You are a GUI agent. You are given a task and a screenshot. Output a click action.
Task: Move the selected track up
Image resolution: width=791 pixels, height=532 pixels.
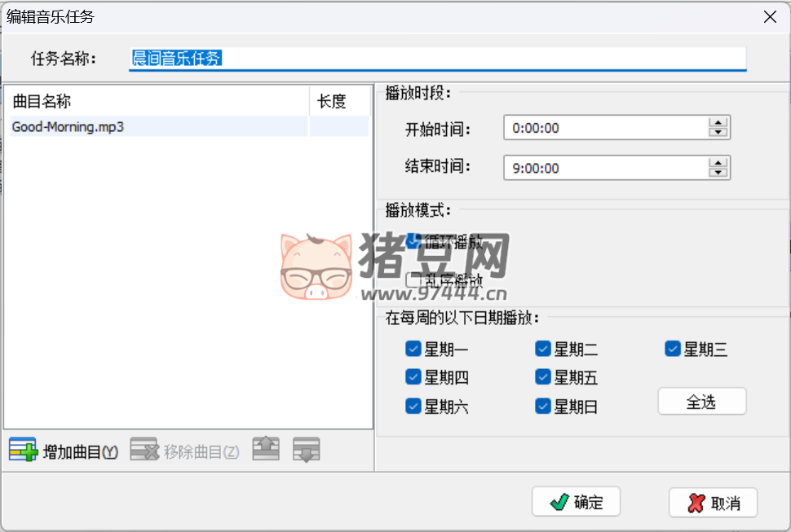(x=266, y=450)
